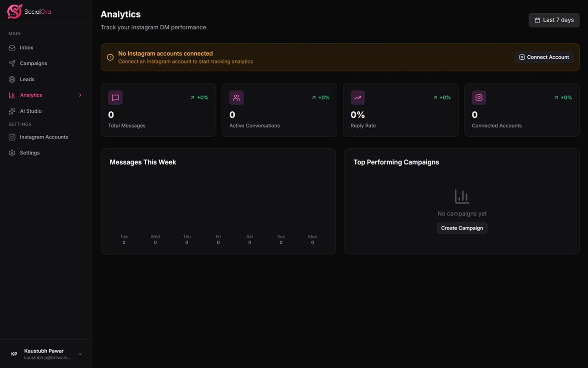The width and height of the screenshot is (588, 368).
Task: Click the Total Messages chat bubble icon
Action: coord(115,98)
